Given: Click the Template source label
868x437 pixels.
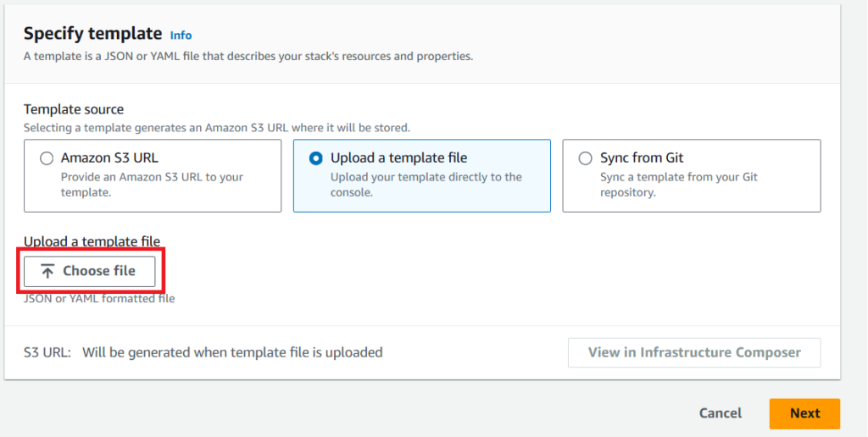Looking at the screenshot, I should 74,109.
